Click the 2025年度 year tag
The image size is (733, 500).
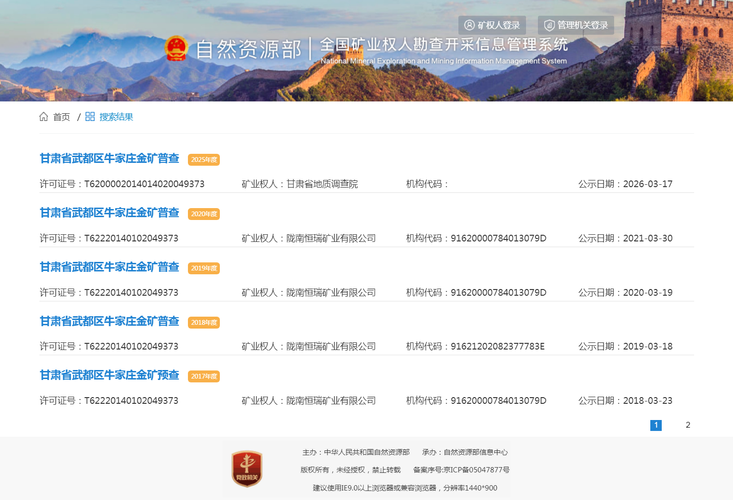(204, 160)
